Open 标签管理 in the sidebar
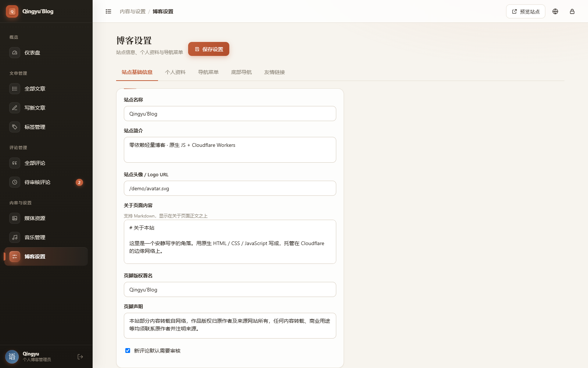The height and width of the screenshot is (368, 588). [x=46, y=127]
